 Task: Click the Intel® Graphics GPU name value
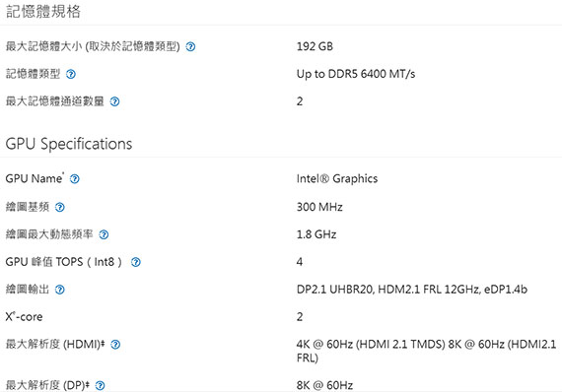337,178
